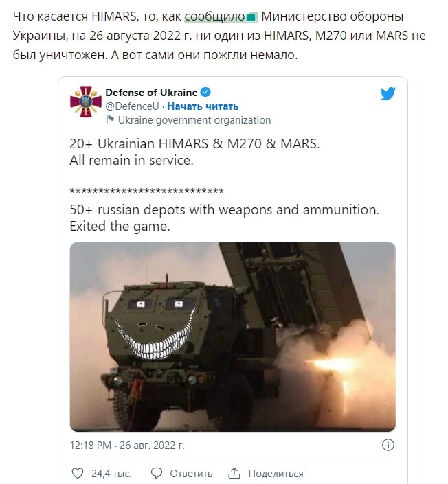Follow via Начать читать link
The image size is (448, 484).
(203, 106)
